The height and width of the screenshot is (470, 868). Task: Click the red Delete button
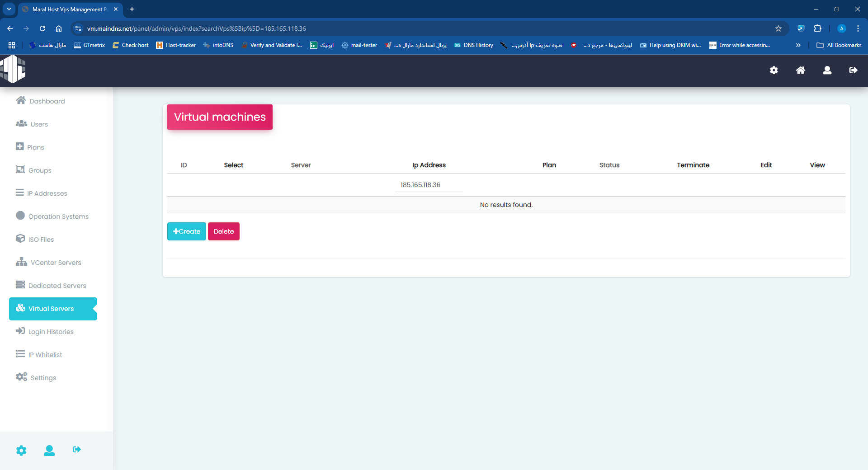point(223,231)
